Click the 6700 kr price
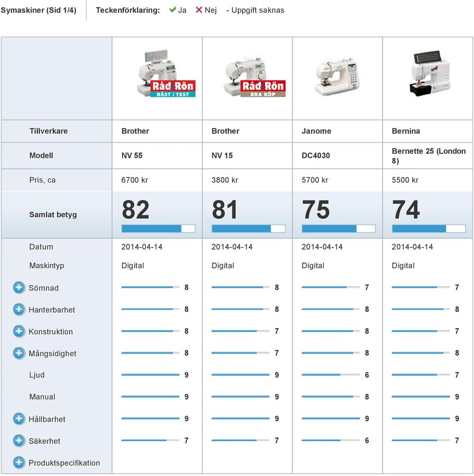This screenshot has width=474, height=476. click(135, 180)
